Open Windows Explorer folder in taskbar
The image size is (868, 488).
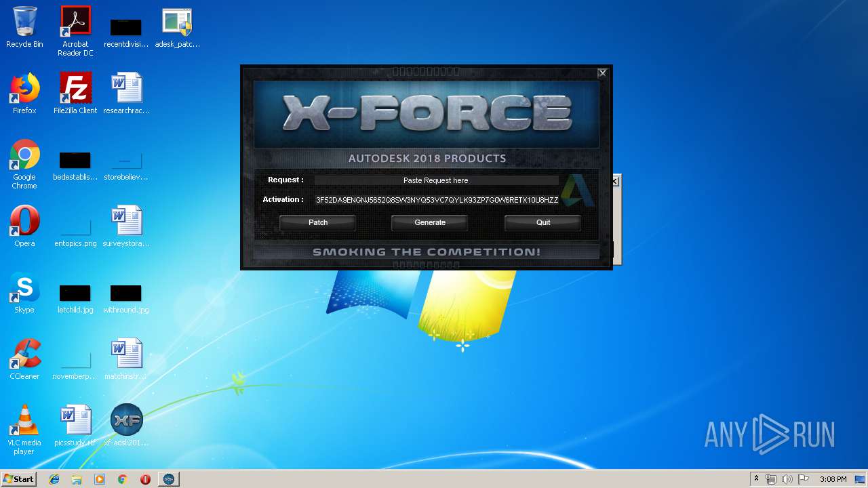pyautogui.click(x=77, y=479)
